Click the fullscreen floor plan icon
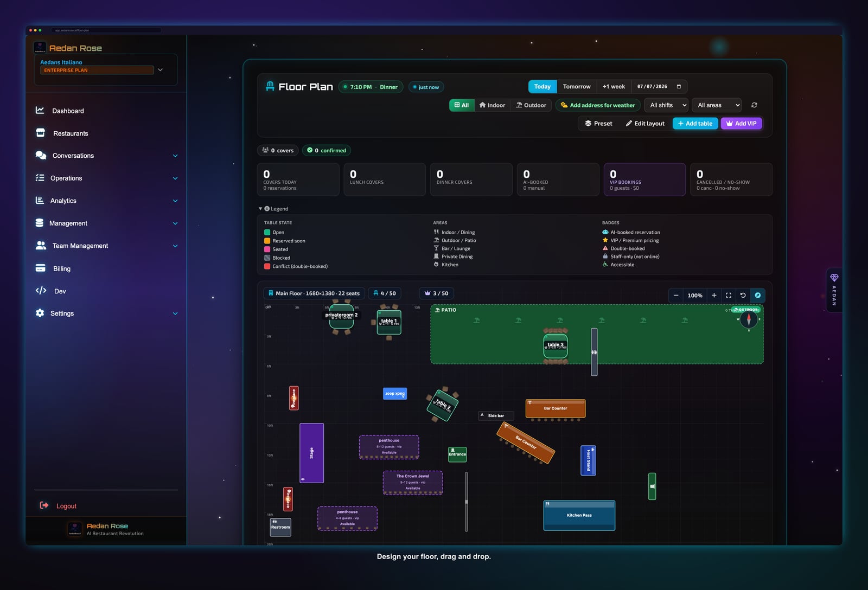 tap(729, 296)
